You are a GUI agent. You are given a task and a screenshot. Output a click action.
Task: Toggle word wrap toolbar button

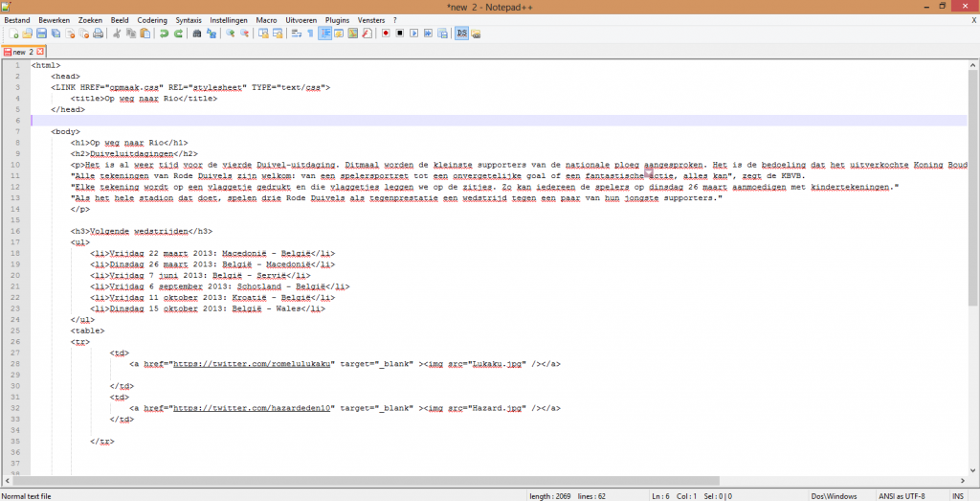click(297, 34)
